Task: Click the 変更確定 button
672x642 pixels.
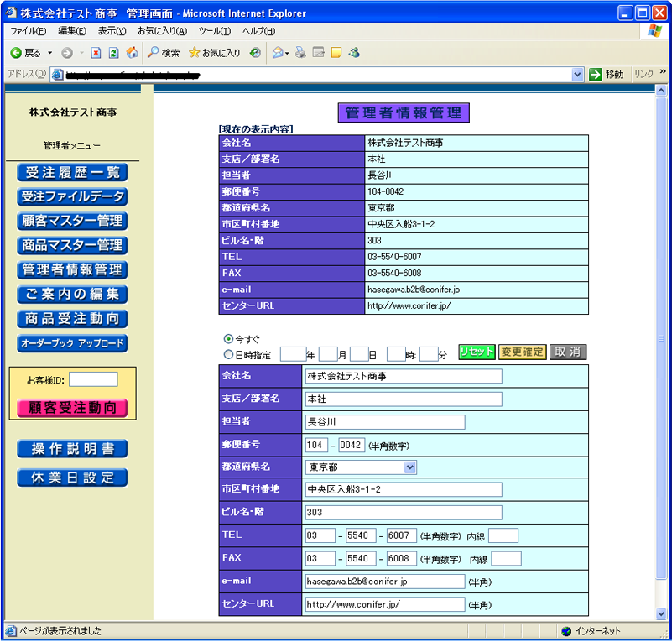Action: (x=522, y=352)
